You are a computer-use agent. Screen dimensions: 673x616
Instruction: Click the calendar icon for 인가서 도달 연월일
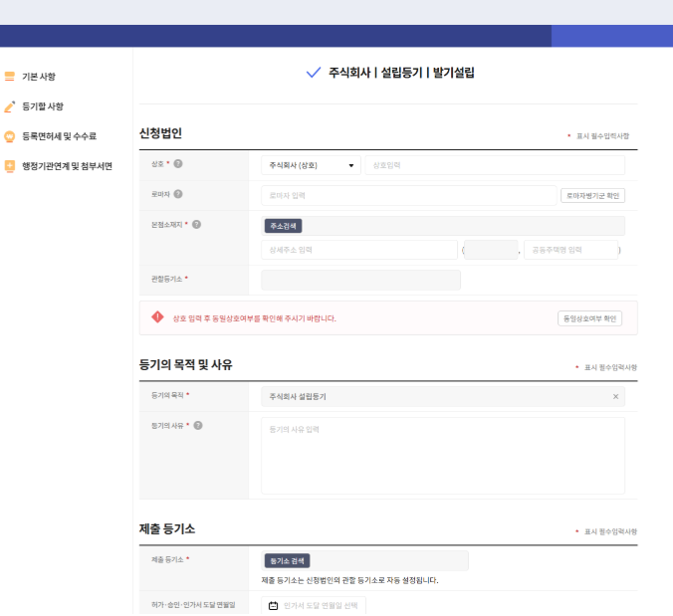pyautogui.click(x=274, y=605)
